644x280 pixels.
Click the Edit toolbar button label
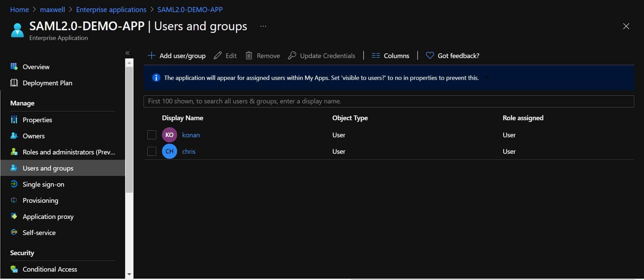click(231, 56)
